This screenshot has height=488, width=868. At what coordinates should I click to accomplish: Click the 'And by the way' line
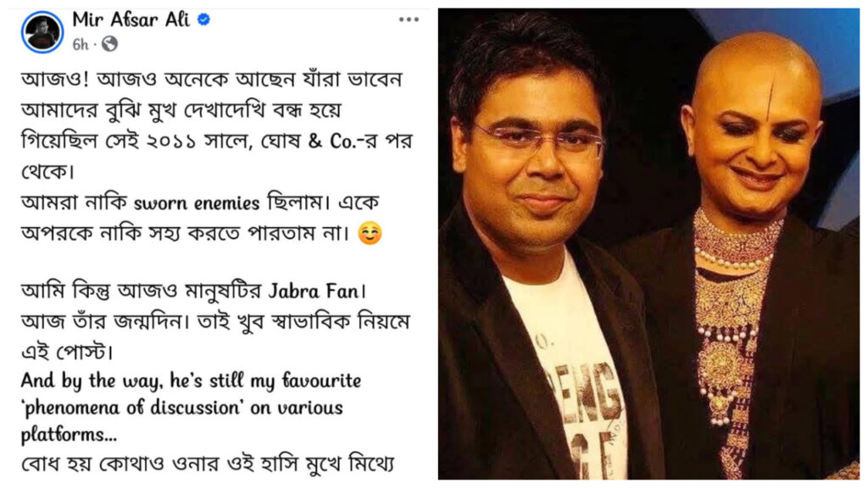coord(191,380)
